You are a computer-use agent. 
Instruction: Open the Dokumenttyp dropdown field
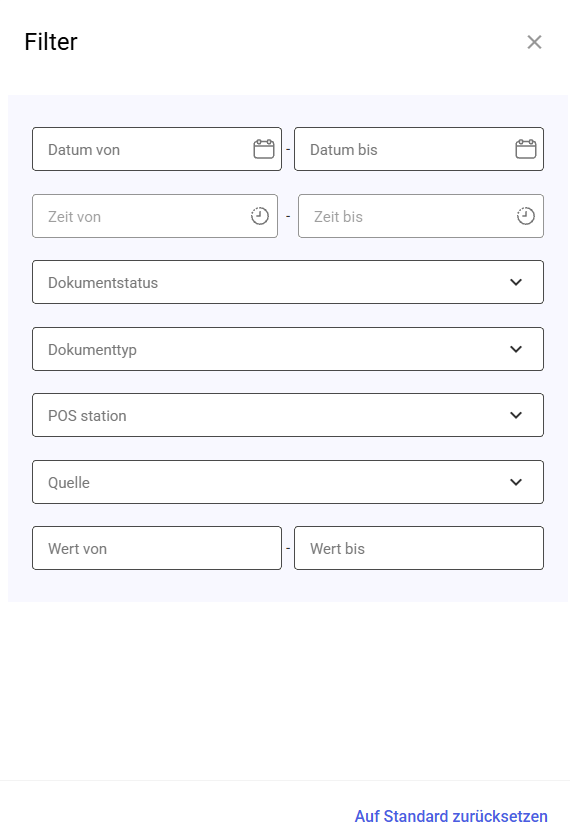(288, 349)
